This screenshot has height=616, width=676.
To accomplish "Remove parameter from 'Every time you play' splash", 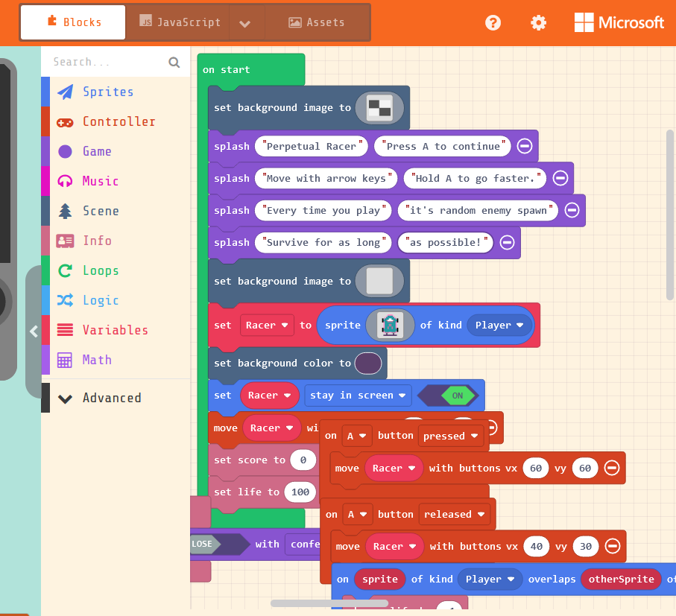I will [572, 210].
